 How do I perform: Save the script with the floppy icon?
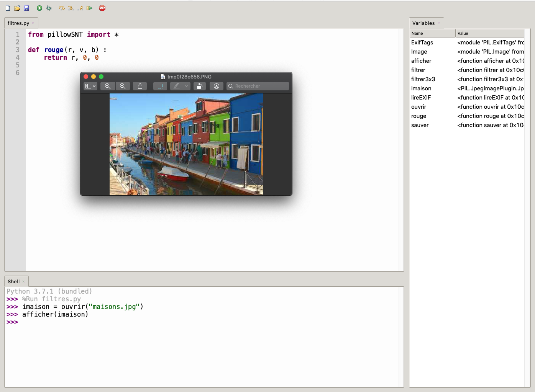click(x=26, y=8)
